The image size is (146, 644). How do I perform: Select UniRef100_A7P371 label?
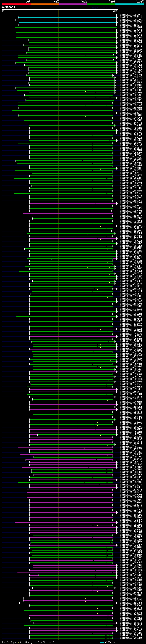[x=131, y=161]
